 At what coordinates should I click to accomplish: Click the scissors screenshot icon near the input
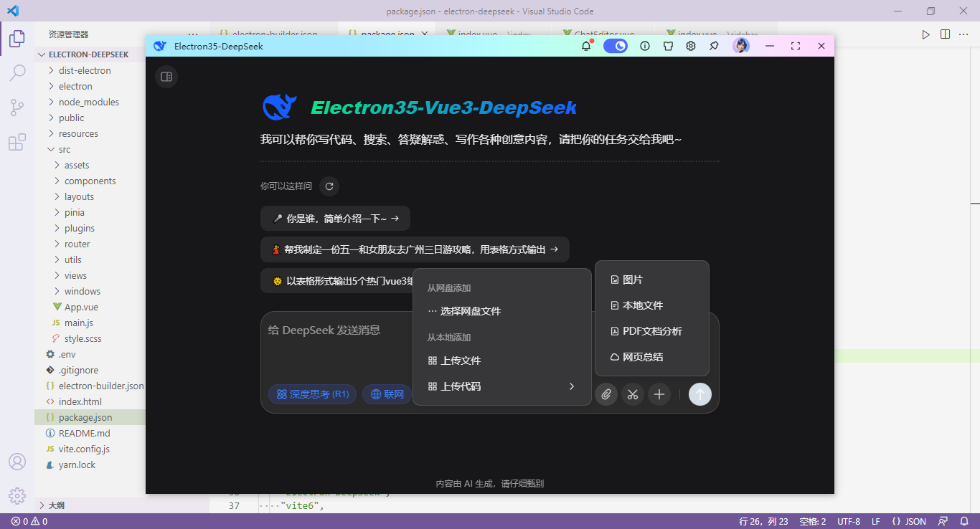pos(633,394)
